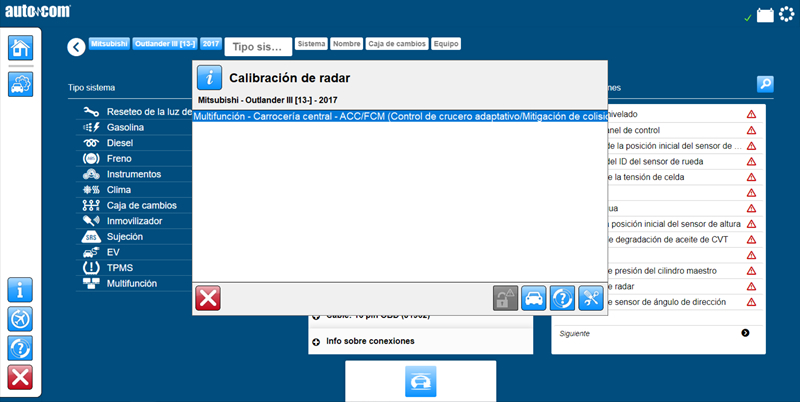Open the help button in dialog footer
This screenshot has width=800, height=402.
click(562, 298)
